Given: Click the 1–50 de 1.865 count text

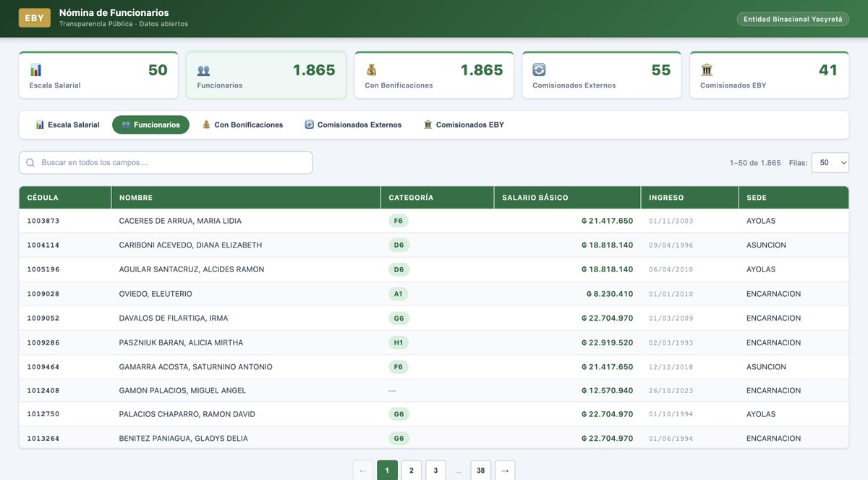Looking at the screenshot, I should coord(755,163).
